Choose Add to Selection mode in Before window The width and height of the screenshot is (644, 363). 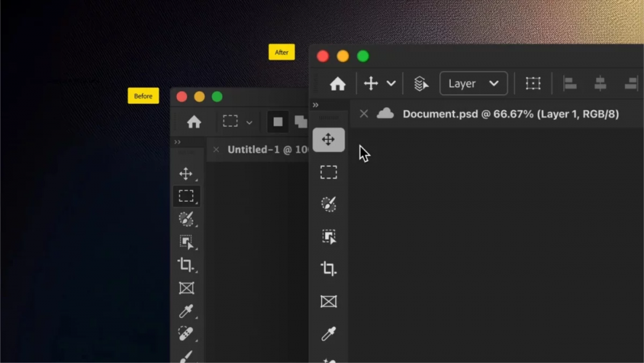point(301,122)
